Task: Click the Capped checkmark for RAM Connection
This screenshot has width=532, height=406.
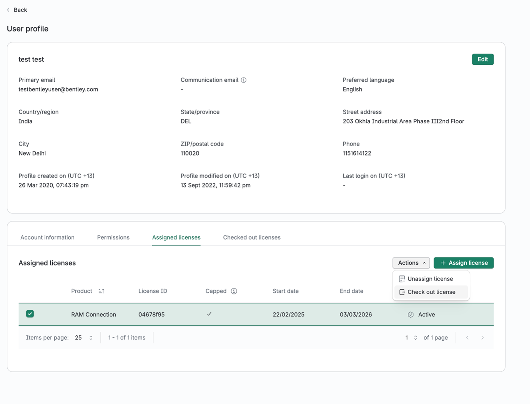Action: click(x=209, y=314)
